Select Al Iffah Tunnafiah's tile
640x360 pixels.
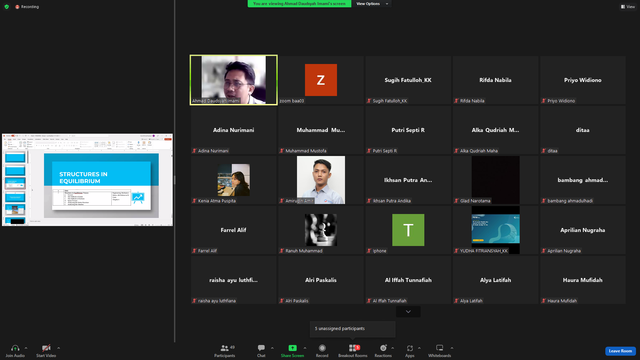(x=408, y=280)
